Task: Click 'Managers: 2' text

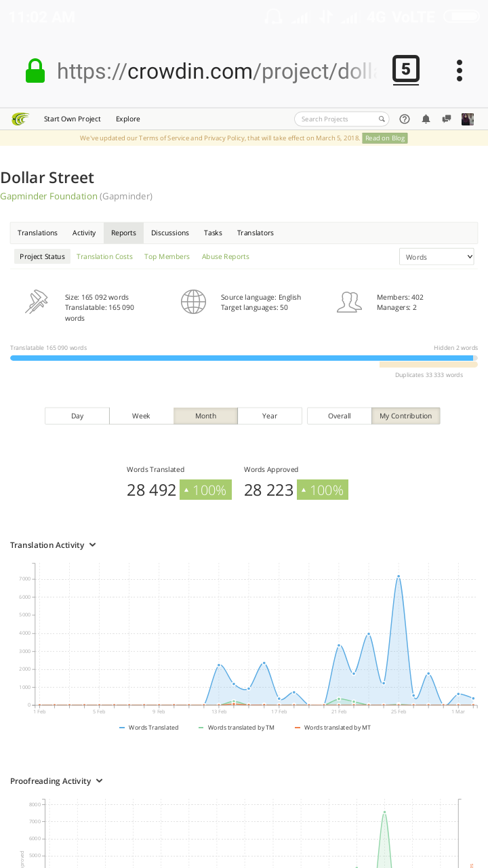Action: click(x=396, y=308)
